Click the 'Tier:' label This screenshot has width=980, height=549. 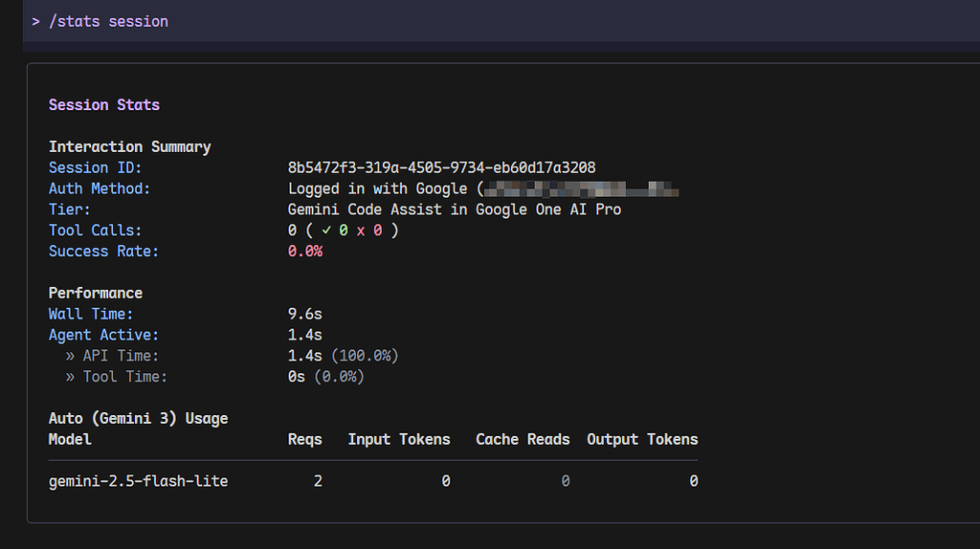pos(69,209)
